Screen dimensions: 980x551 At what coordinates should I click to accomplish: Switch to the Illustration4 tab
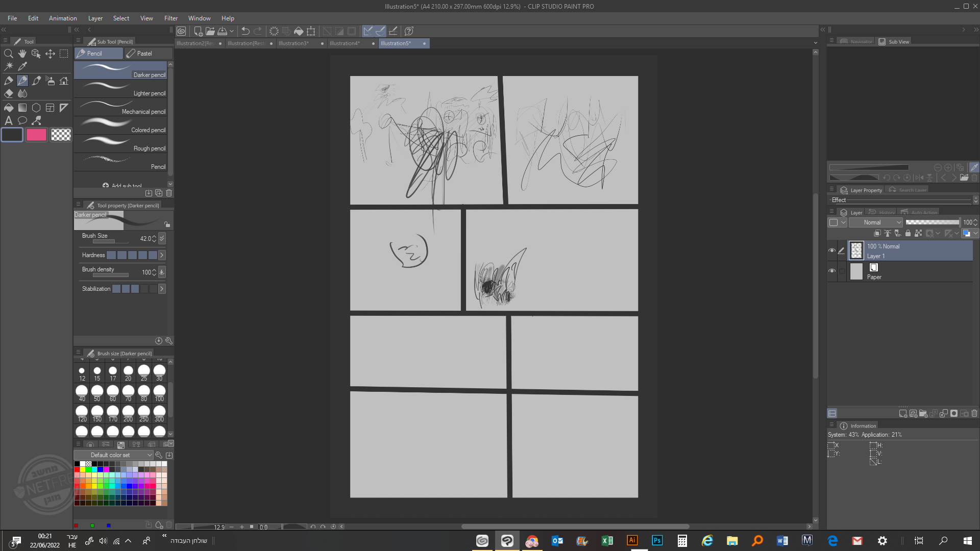[x=345, y=43]
